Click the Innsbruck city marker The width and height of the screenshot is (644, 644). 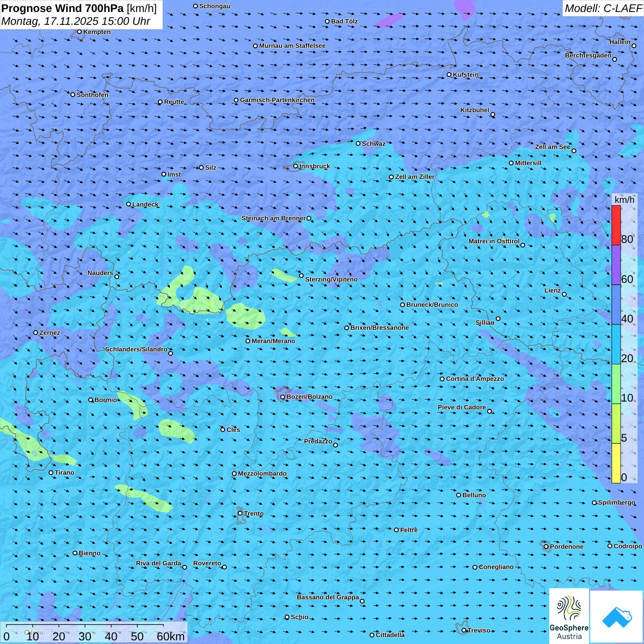295,166
